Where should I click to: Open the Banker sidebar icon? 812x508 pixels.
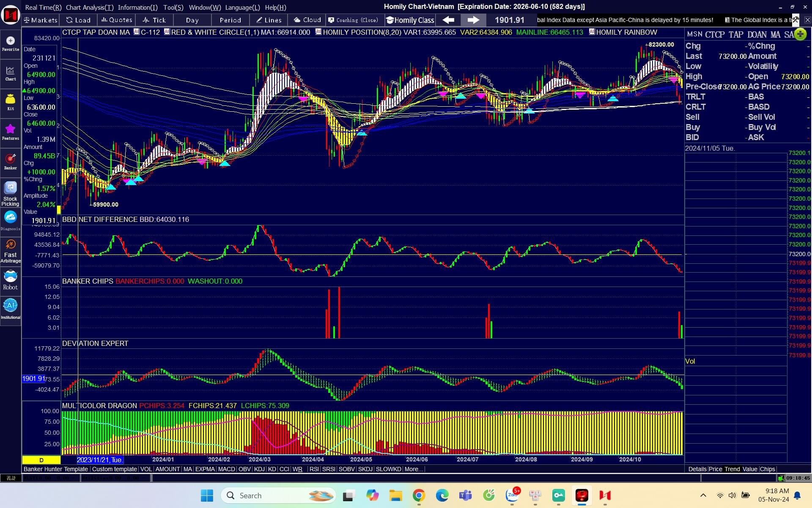(x=11, y=162)
